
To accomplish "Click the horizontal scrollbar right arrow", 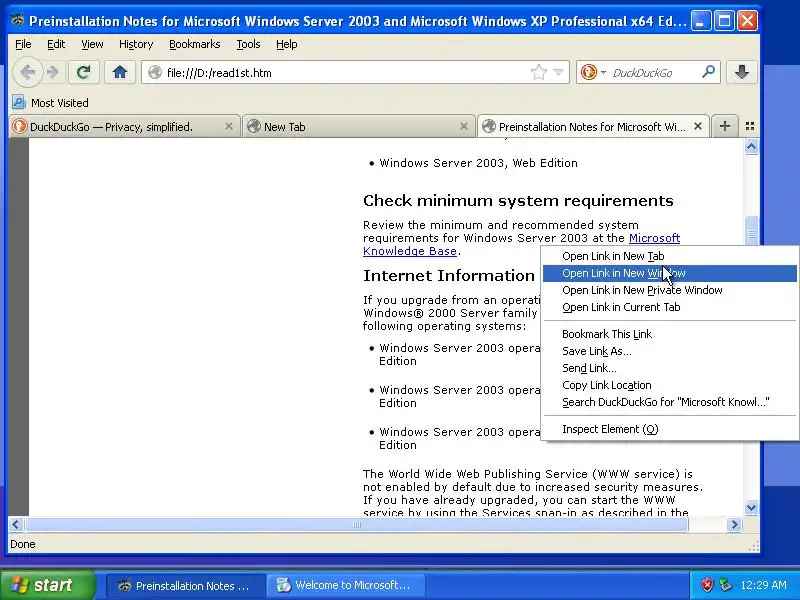I will tap(734, 524).
